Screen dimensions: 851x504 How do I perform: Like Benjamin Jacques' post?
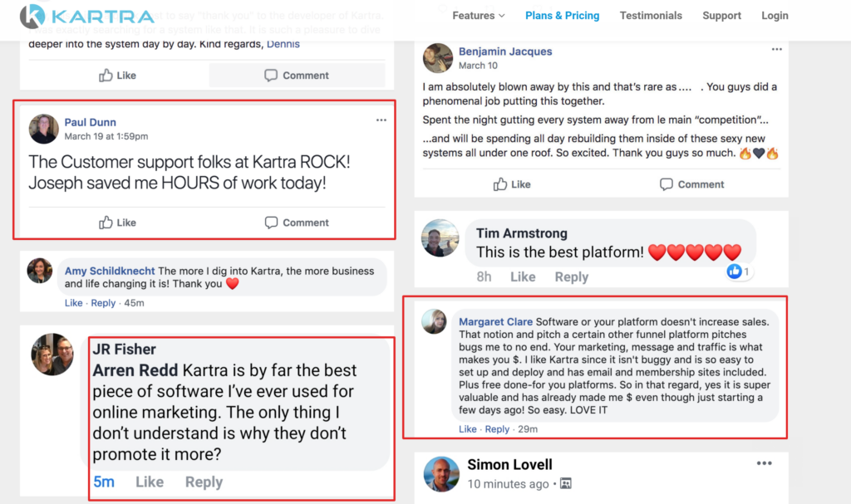(512, 184)
